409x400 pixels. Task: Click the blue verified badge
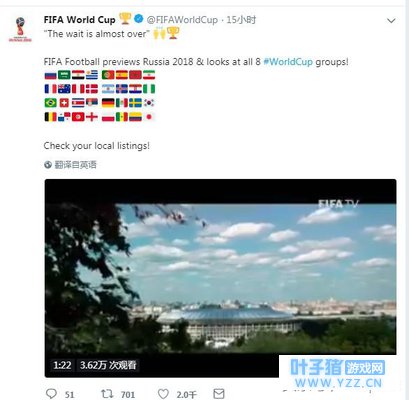[139, 19]
